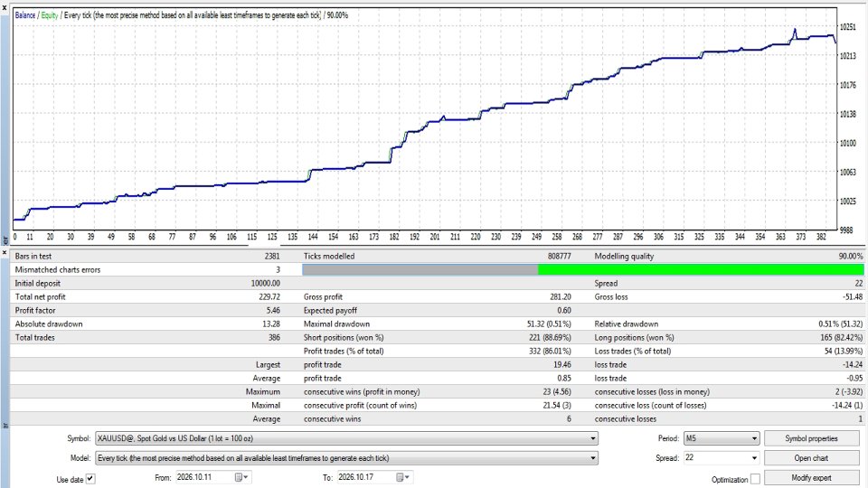Image resolution: width=868 pixels, height=488 pixels.
Task: Open the To date calendar dropdown
Action: [x=403, y=477]
